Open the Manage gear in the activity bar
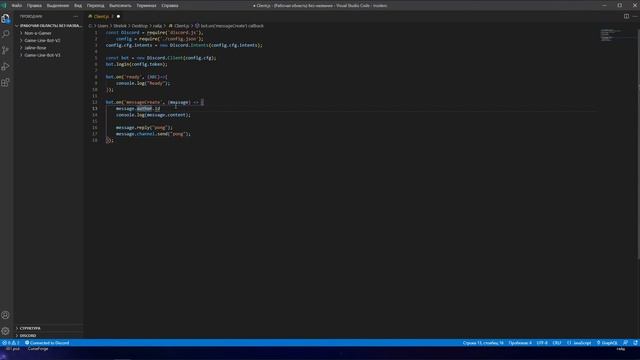The width and height of the screenshot is (640, 360). 6,331
